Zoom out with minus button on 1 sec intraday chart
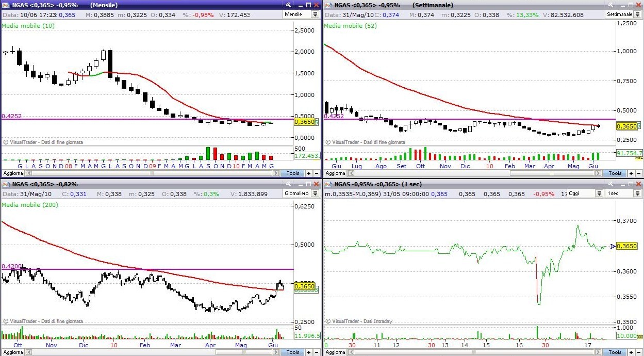This screenshot has width=644, height=356. pos(639,352)
